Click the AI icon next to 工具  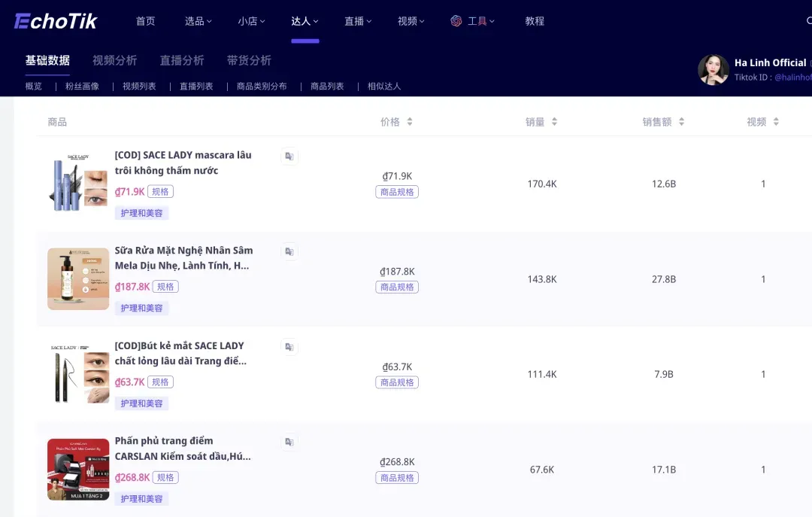(x=456, y=21)
